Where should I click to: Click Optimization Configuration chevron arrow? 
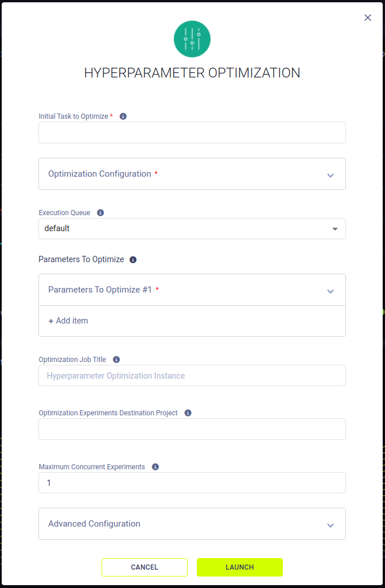pos(330,175)
